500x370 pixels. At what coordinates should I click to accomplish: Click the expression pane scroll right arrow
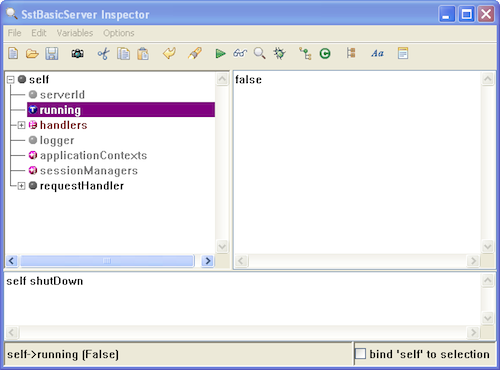tap(473, 332)
